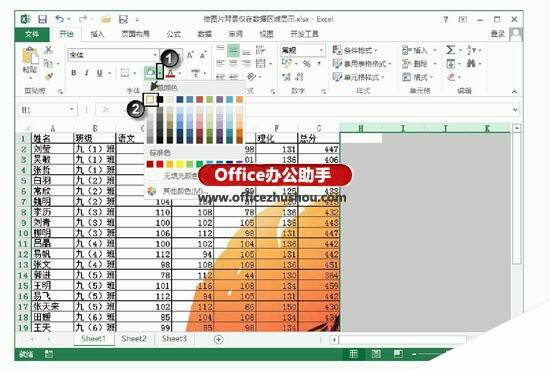Switch to Normal view in status bar
This screenshot has height=370, width=550.
(354, 354)
